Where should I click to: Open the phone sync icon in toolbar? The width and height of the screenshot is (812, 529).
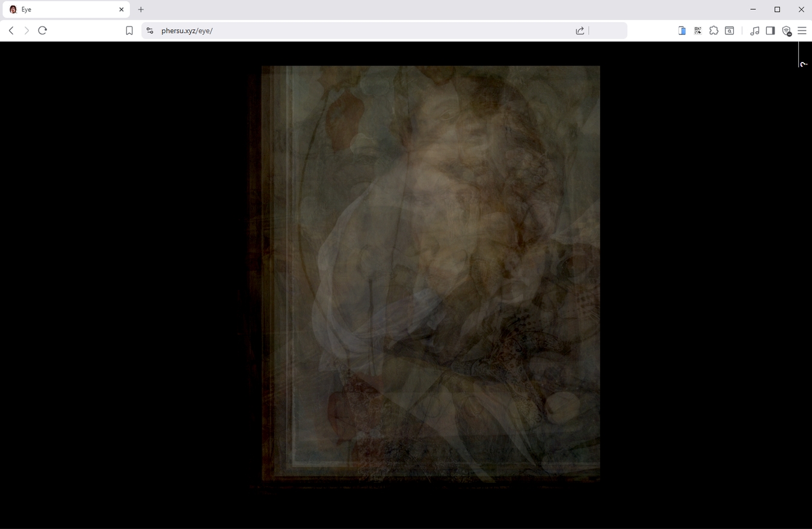click(x=682, y=31)
